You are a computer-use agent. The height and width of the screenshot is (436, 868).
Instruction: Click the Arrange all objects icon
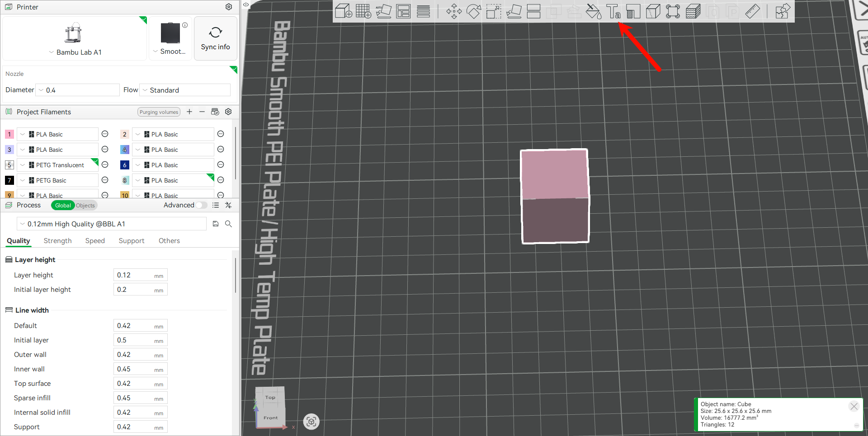403,11
